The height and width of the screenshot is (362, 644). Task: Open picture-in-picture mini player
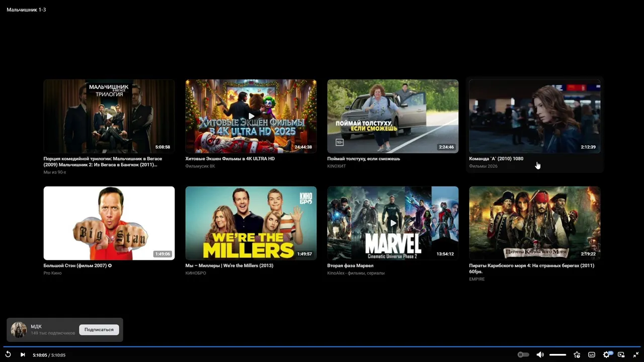pyautogui.click(x=621, y=354)
